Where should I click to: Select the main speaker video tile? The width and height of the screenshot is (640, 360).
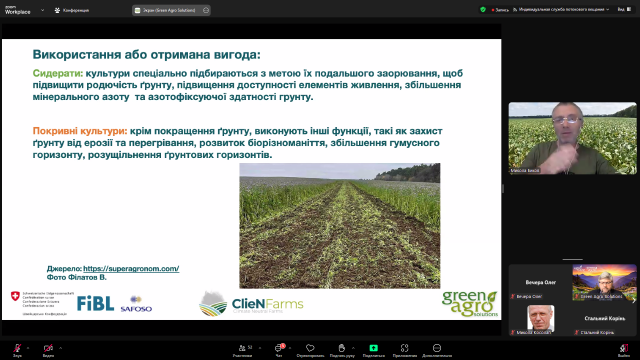tap(572, 138)
